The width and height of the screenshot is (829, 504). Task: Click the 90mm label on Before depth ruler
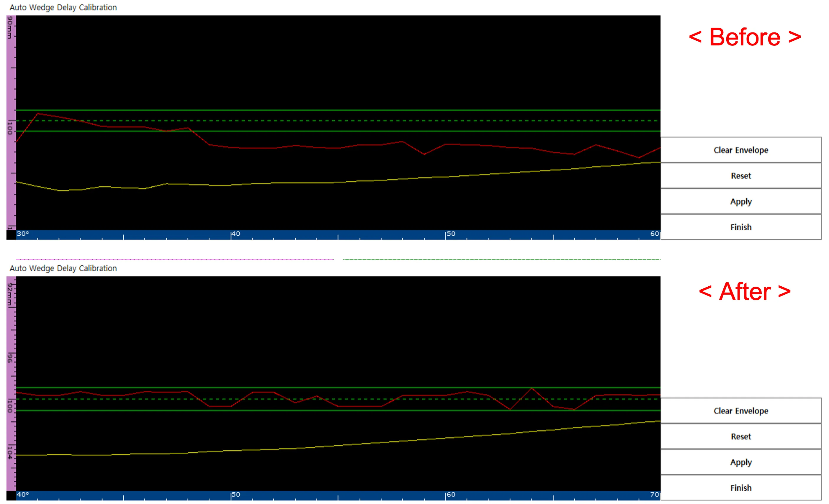pos(10,27)
